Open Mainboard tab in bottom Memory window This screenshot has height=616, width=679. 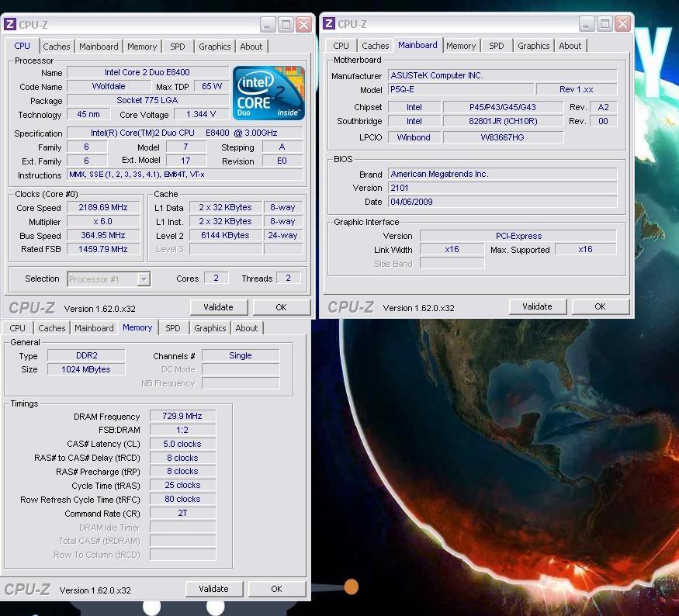[x=95, y=328]
